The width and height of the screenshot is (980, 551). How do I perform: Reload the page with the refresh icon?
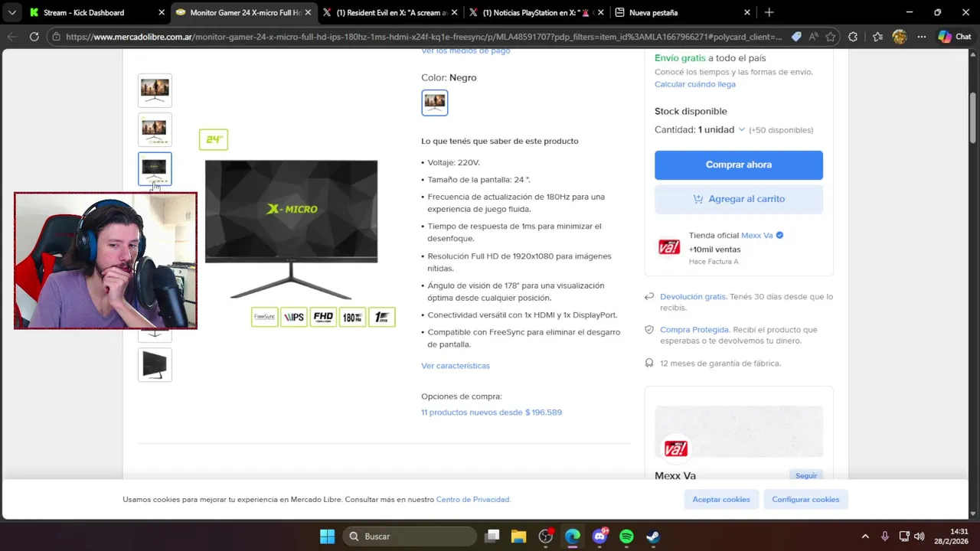point(34,37)
